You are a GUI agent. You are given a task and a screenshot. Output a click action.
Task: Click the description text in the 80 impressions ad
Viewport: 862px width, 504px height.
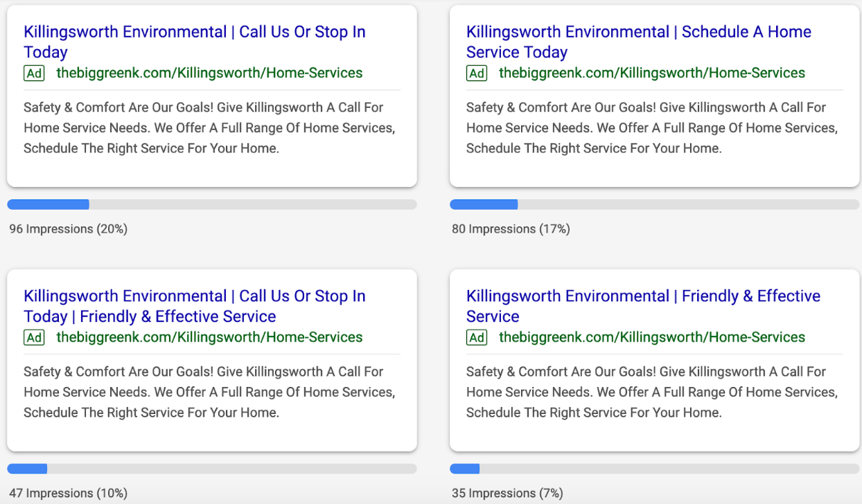coord(652,128)
